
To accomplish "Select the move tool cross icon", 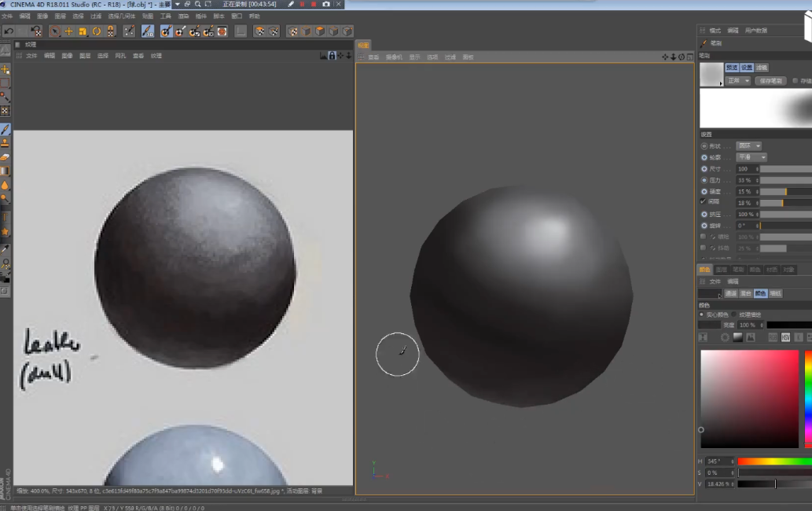I will pos(68,31).
